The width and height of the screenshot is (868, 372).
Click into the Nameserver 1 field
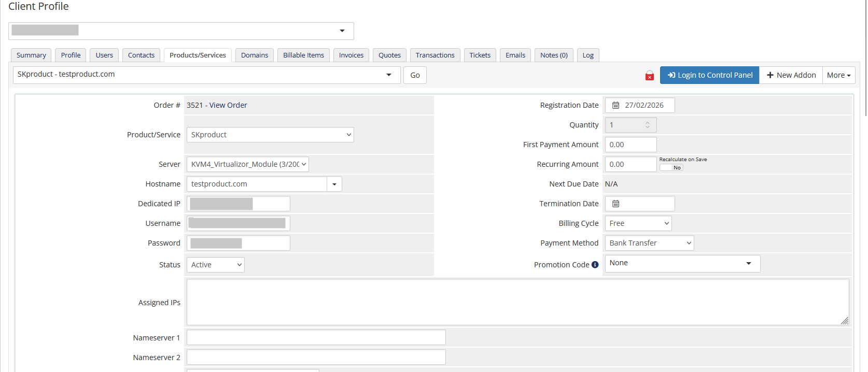click(x=316, y=337)
